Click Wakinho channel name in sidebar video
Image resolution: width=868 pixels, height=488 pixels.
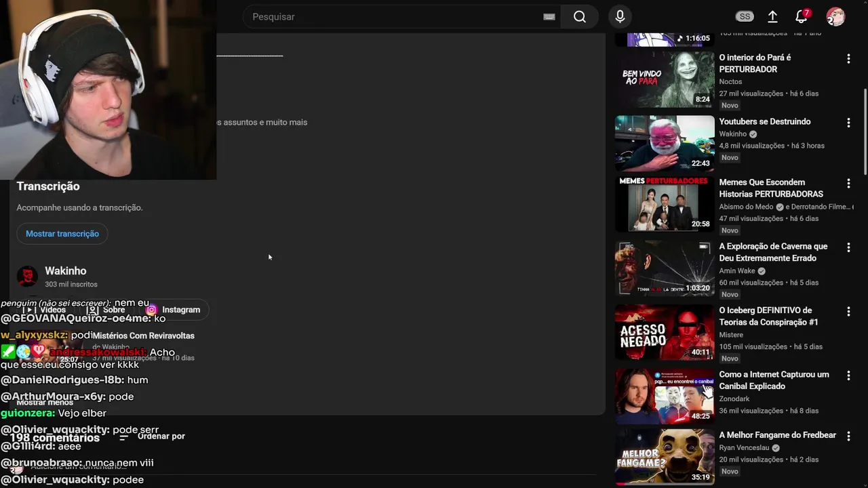(732, 134)
